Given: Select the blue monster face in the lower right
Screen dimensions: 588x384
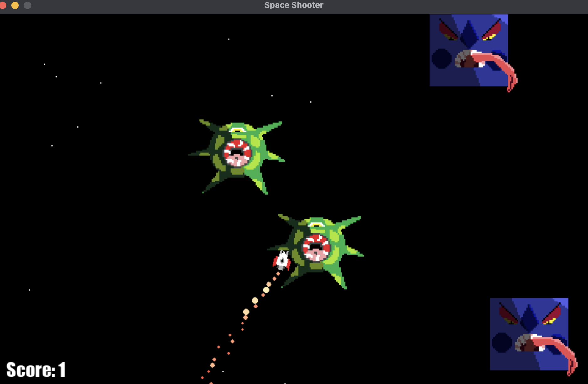Looking at the screenshot, I should [533, 337].
